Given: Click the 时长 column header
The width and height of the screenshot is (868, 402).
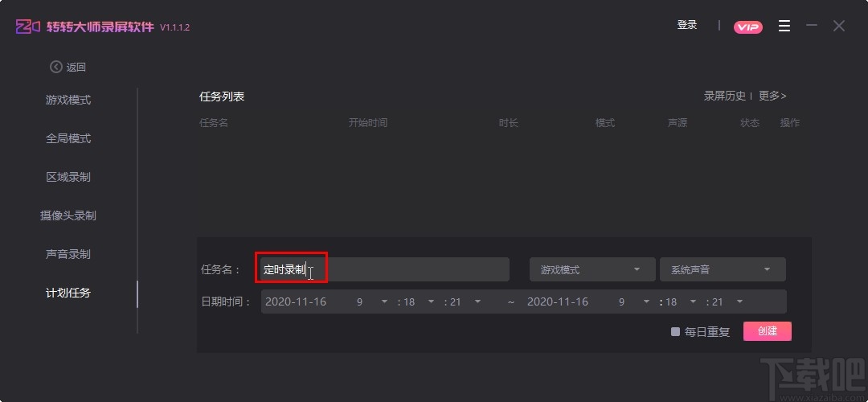Looking at the screenshot, I should pos(508,123).
